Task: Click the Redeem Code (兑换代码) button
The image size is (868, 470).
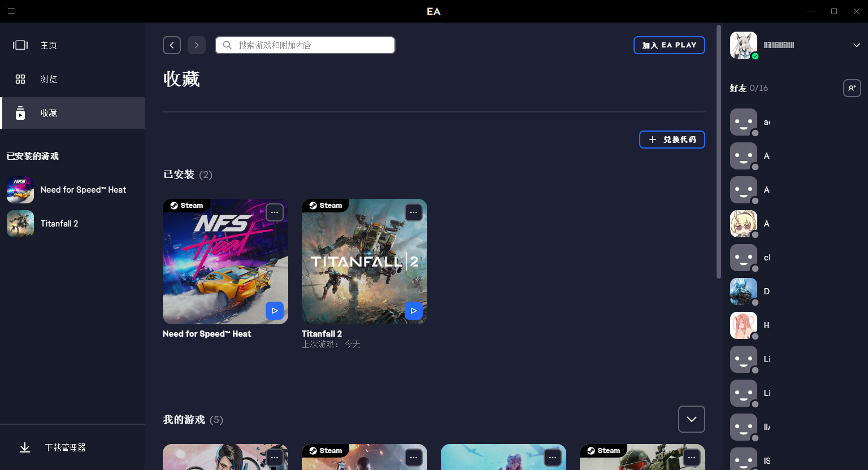Action: (672, 140)
